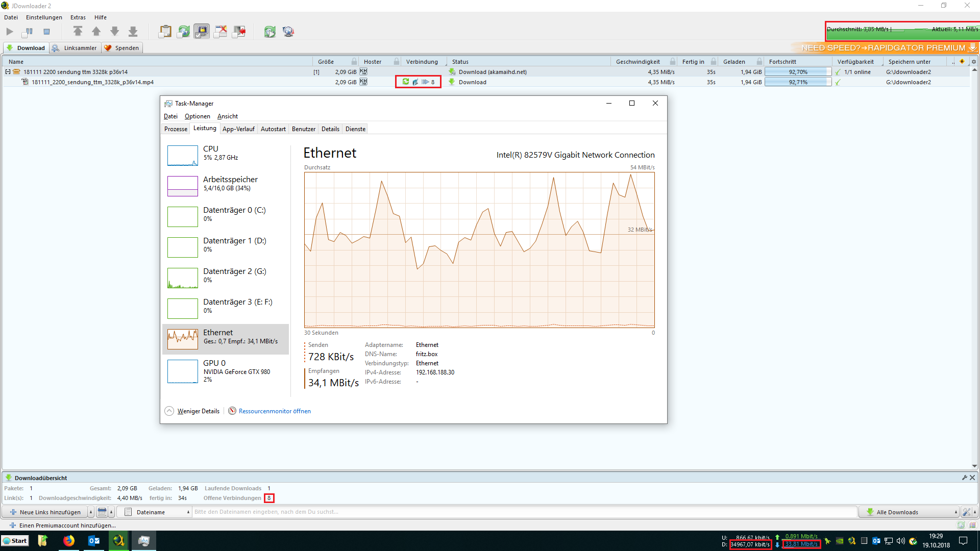The height and width of the screenshot is (551, 980).
Task: Switch to the Linksammler tab
Action: pos(76,48)
